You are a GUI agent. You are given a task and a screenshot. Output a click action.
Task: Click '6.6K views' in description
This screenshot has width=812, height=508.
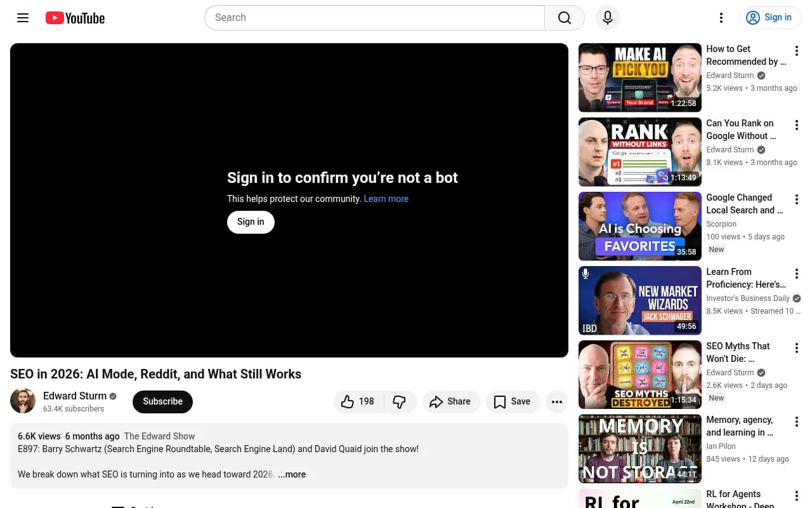[39, 436]
